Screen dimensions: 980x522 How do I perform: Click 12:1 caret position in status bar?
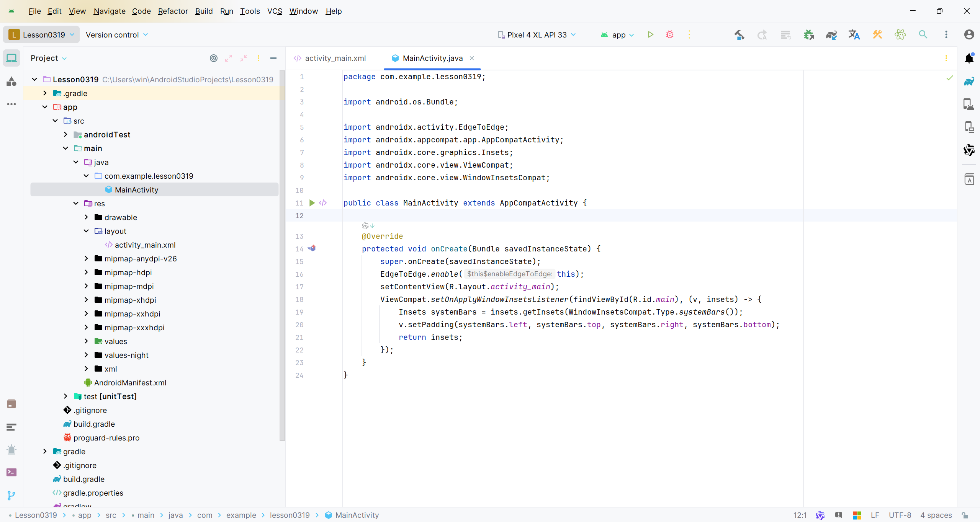click(800, 515)
